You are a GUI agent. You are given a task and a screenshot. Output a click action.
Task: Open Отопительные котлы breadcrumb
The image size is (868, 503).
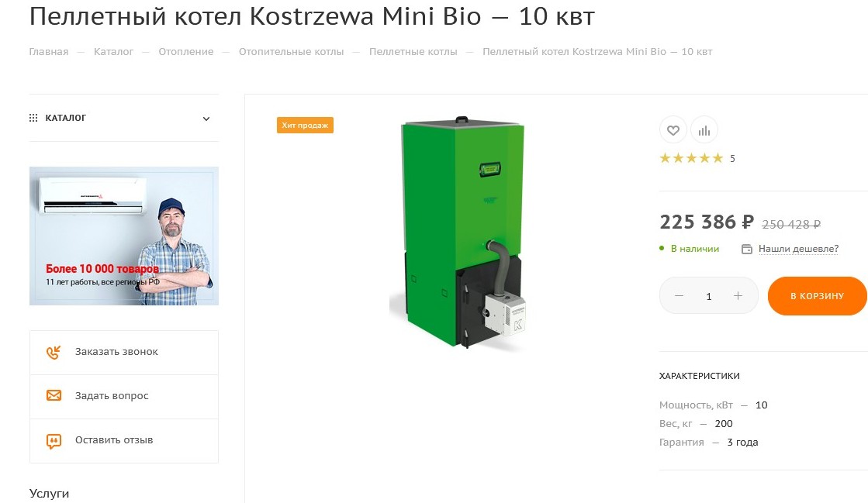click(291, 52)
